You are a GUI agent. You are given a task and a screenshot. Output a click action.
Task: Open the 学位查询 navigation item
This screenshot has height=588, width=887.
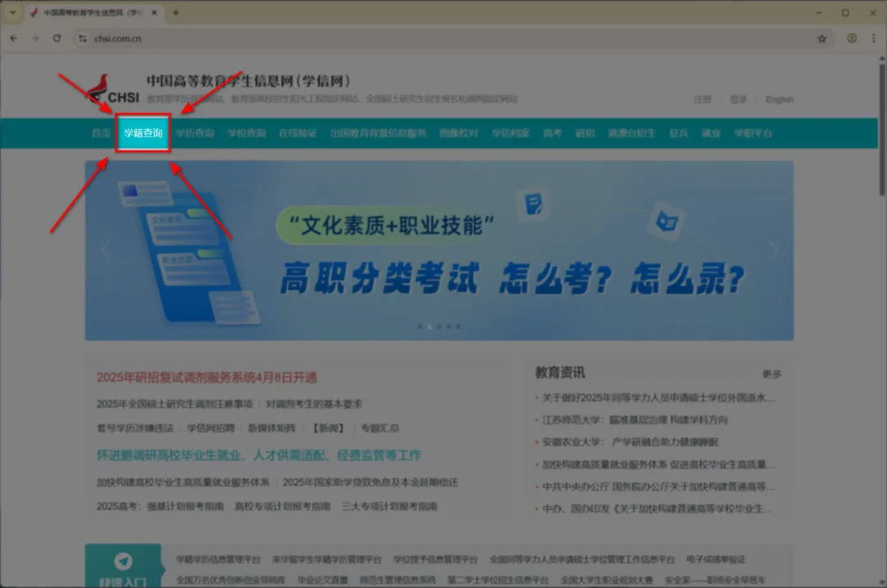pos(246,133)
